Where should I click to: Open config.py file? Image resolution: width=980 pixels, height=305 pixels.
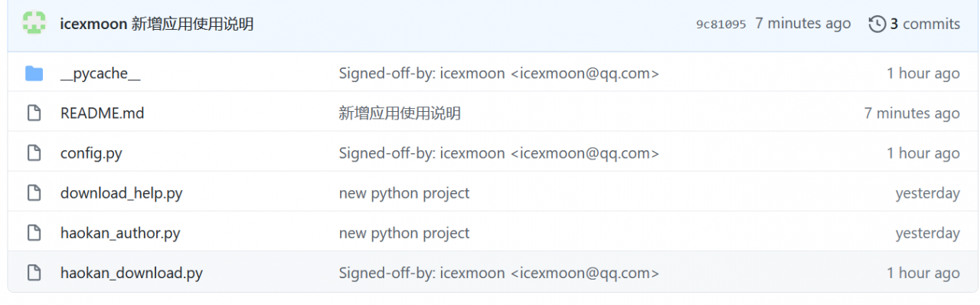tap(91, 153)
